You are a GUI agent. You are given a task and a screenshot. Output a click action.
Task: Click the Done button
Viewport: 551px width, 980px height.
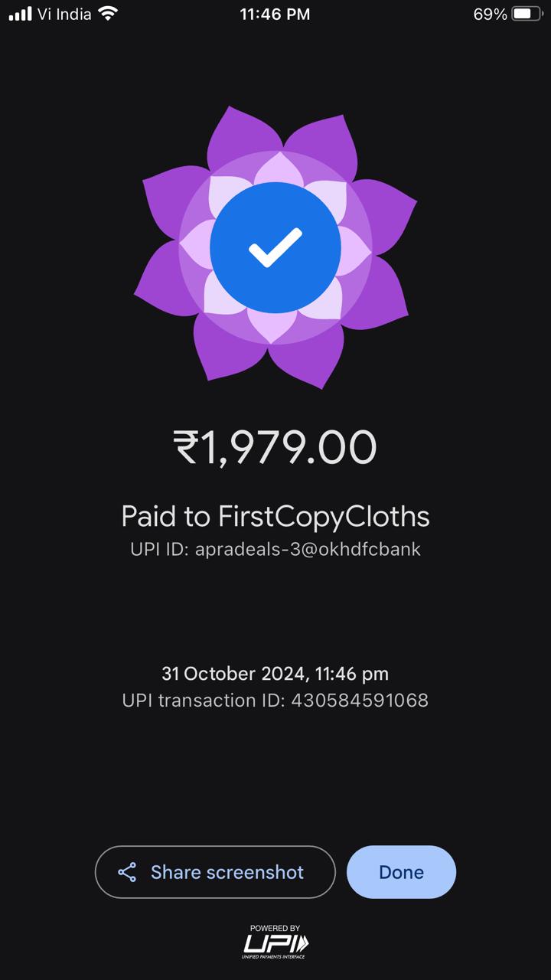pyautogui.click(x=401, y=872)
